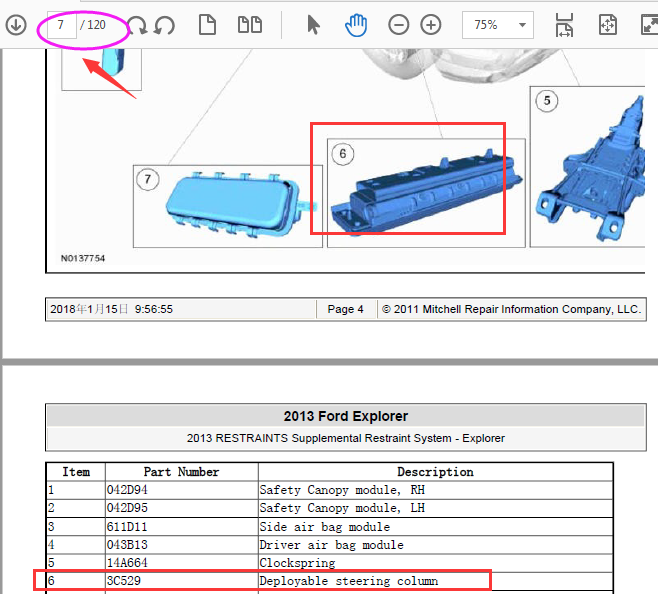Click Driver air bag module description
658x594 pixels.
pyautogui.click(x=332, y=545)
